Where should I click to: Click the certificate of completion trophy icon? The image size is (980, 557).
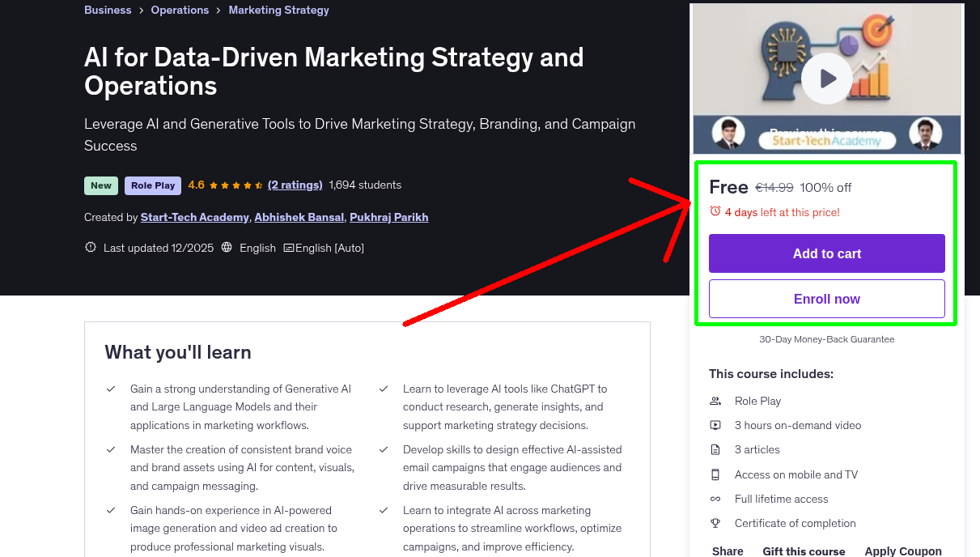click(715, 523)
